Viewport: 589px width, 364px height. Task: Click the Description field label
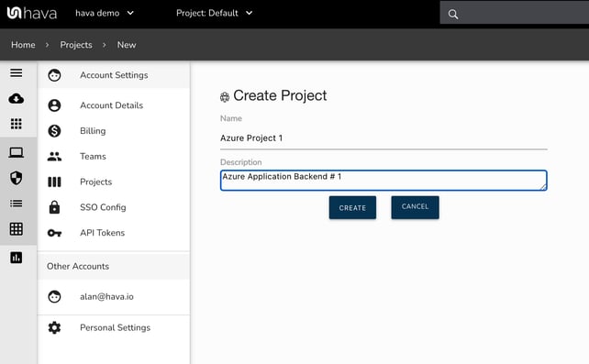tap(240, 162)
